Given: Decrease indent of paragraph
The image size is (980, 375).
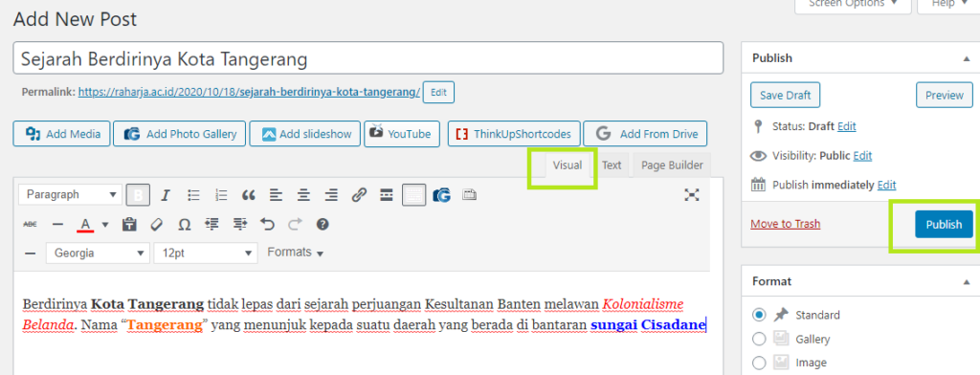Looking at the screenshot, I should [x=212, y=224].
